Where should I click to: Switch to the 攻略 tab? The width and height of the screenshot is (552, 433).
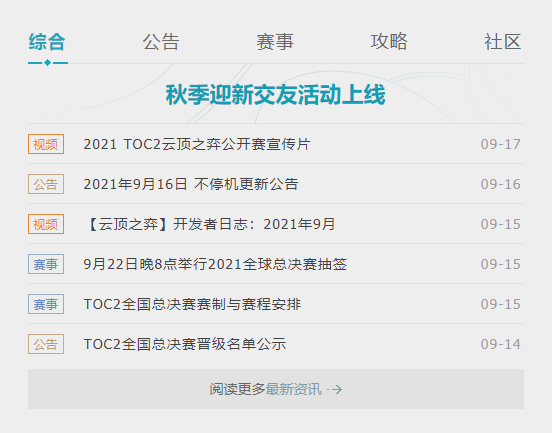(389, 42)
